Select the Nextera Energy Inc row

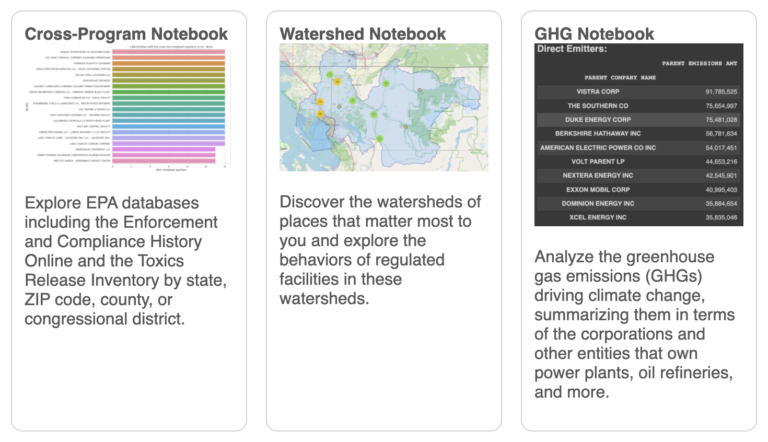click(x=639, y=175)
